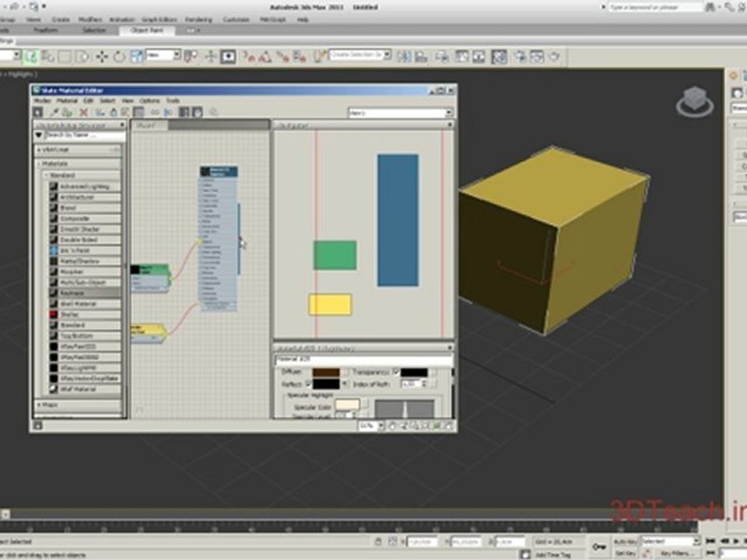Toggle the Transparency checkbox

(395, 373)
